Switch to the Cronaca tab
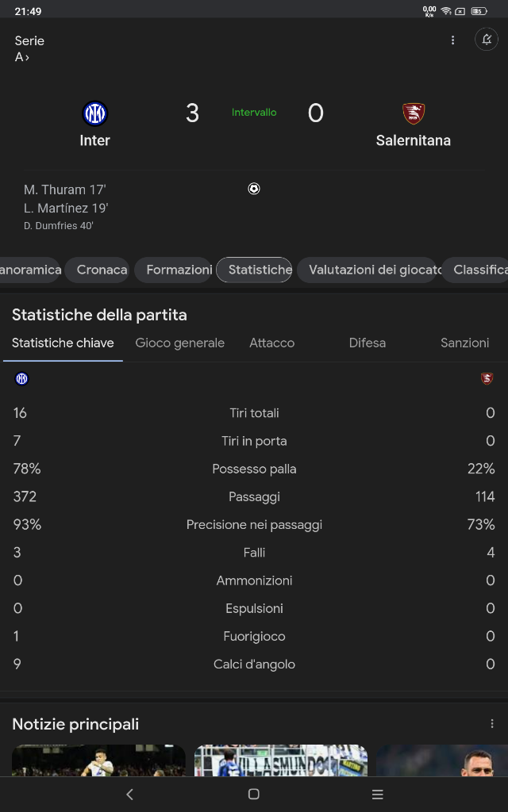508x812 pixels. coord(102,270)
